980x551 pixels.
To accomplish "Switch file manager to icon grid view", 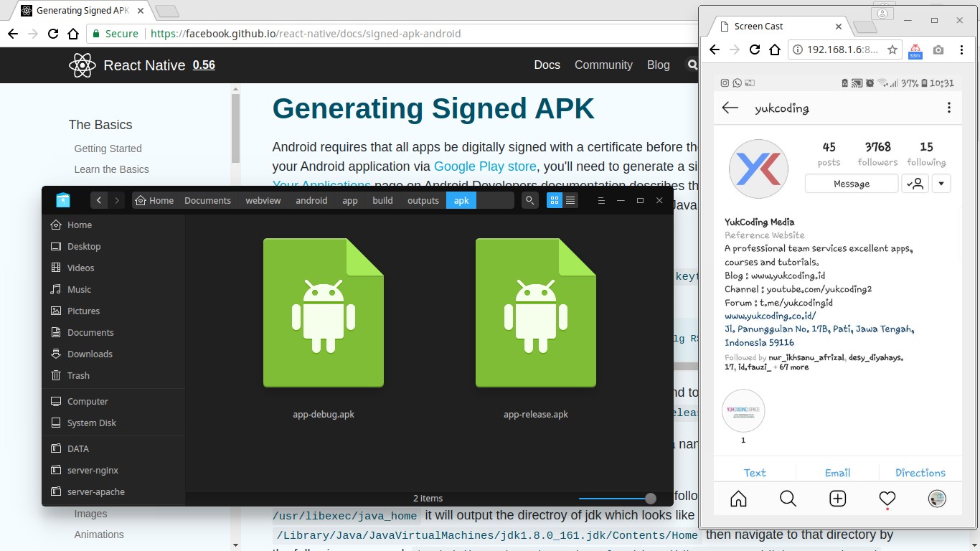I will point(555,200).
